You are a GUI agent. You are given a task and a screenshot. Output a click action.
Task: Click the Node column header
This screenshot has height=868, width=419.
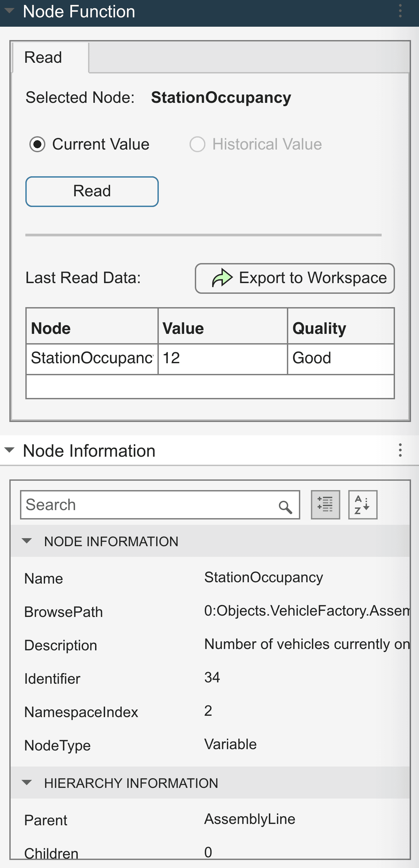[x=92, y=326]
